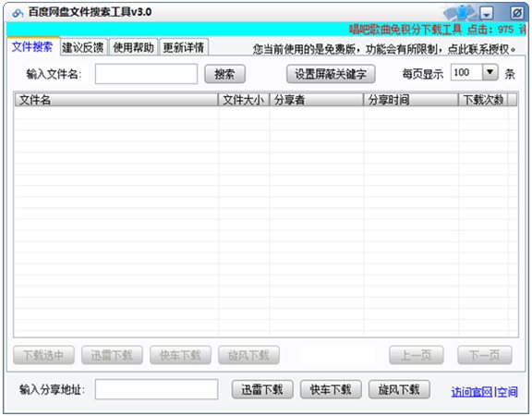Click the red scrolling ad banner text
Image resolution: width=532 pixels, height=416 pixels.
coord(437,30)
